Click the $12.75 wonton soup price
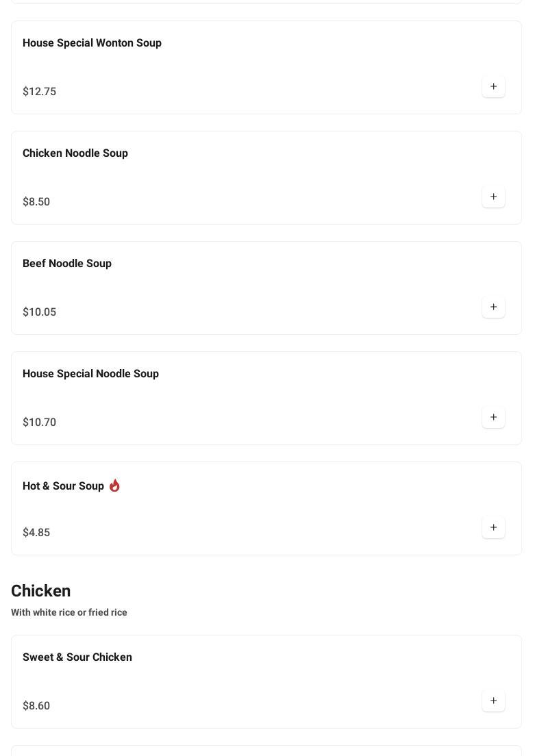 (x=40, y=92)
